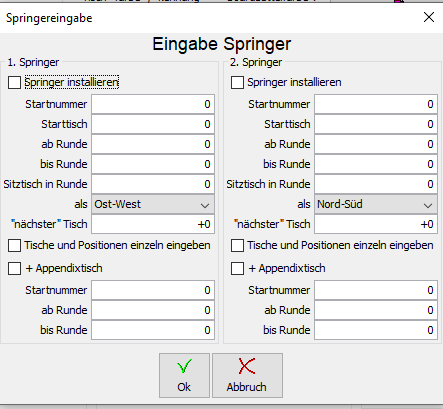Image resolution: width=443 pixels, height=409 pixels.
Task: Check '+ Appendixtisch' under 2. Springer
Action: (x=237, y=268)
